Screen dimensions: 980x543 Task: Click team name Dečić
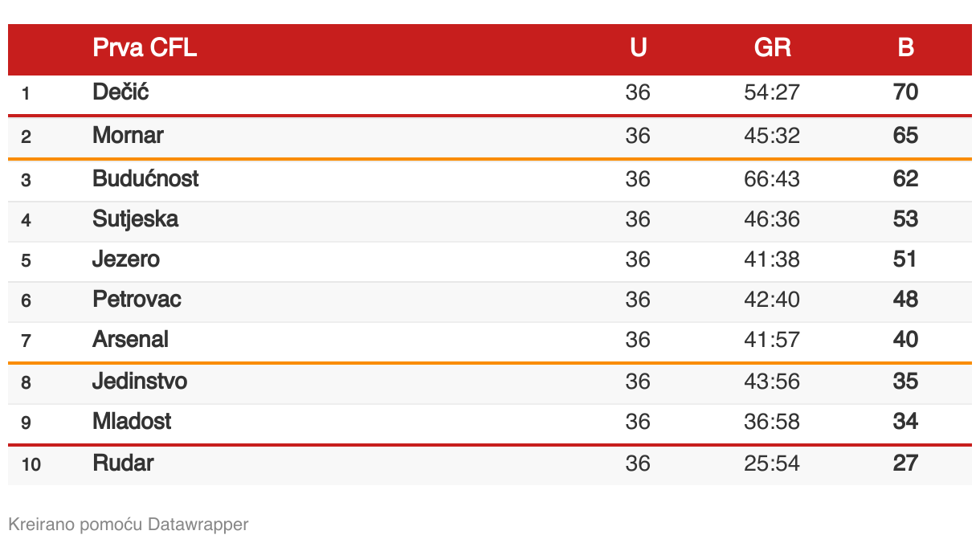coord(120,92)
